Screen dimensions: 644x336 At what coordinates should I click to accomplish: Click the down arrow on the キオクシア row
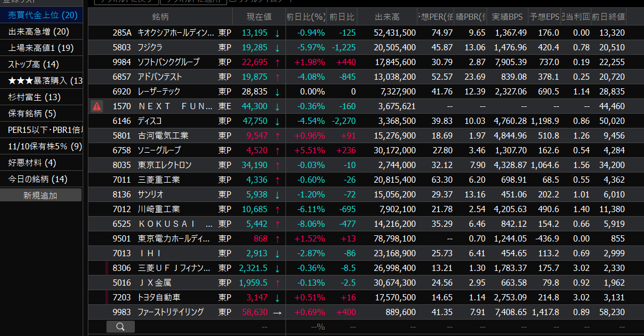click(277, 33)
